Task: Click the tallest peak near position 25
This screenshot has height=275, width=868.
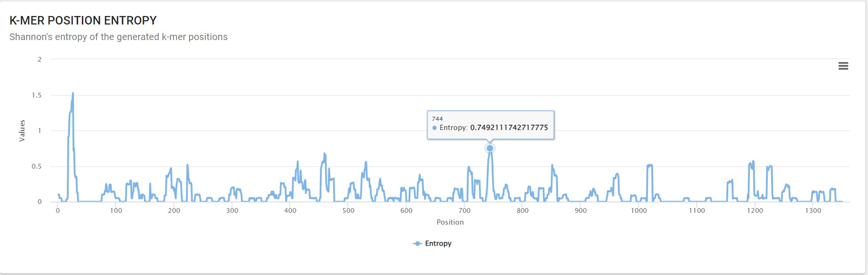Action: (72, 93)
